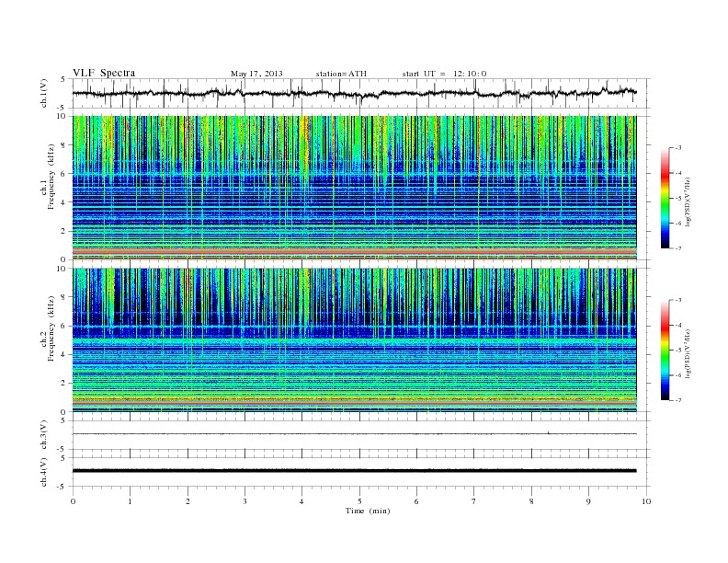
Task: Click the ch.2 "Frequency (kHz)" axis label
Action: tap(51, 328)
